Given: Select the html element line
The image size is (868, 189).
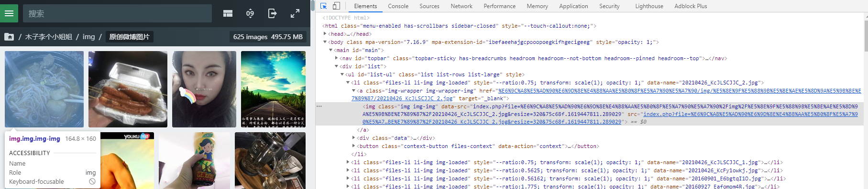Looking at the screenshot, I should click(459, 26).
